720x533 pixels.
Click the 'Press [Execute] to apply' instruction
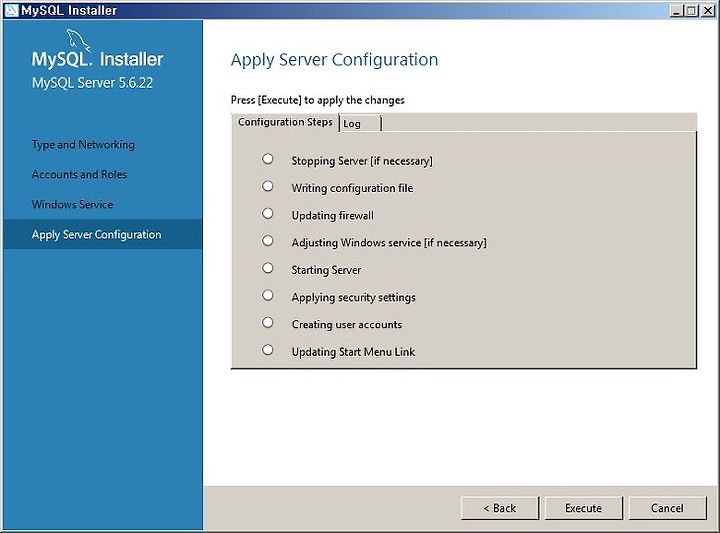318,100
